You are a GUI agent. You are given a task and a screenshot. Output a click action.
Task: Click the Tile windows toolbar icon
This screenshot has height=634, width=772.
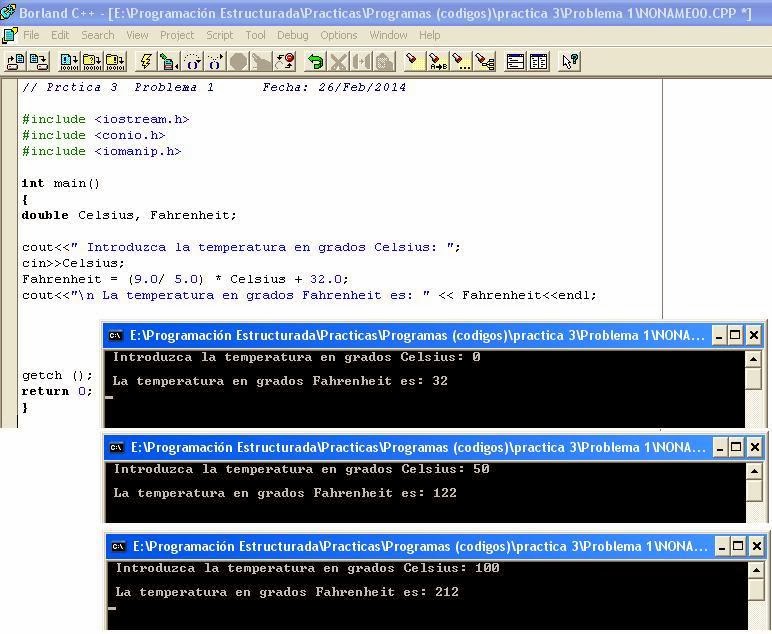(x=538, y=62)
